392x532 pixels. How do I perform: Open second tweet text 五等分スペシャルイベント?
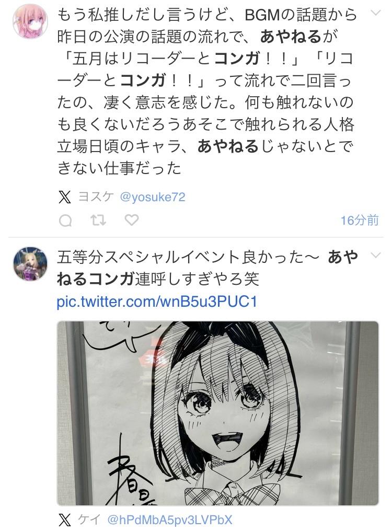pyautogui.click(x=207, y=268)
